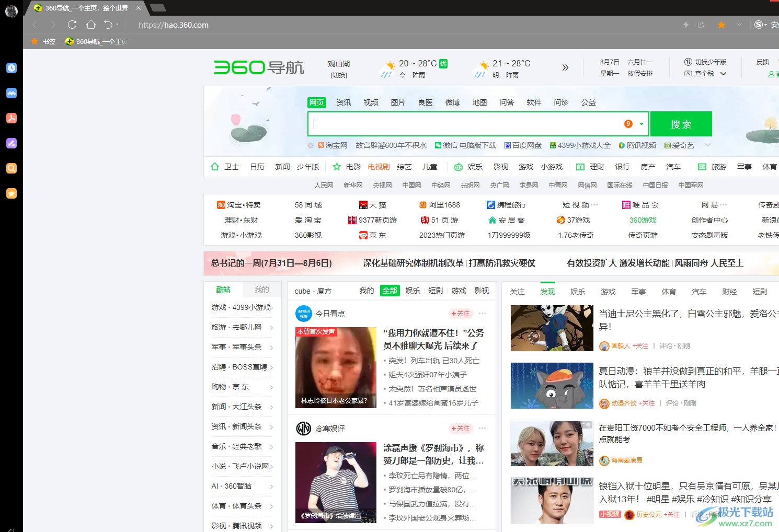Viewport: 779px width, 532px height.
Task: Open more options for 念寒娱评 card
Action: click(x=483, y=429)
